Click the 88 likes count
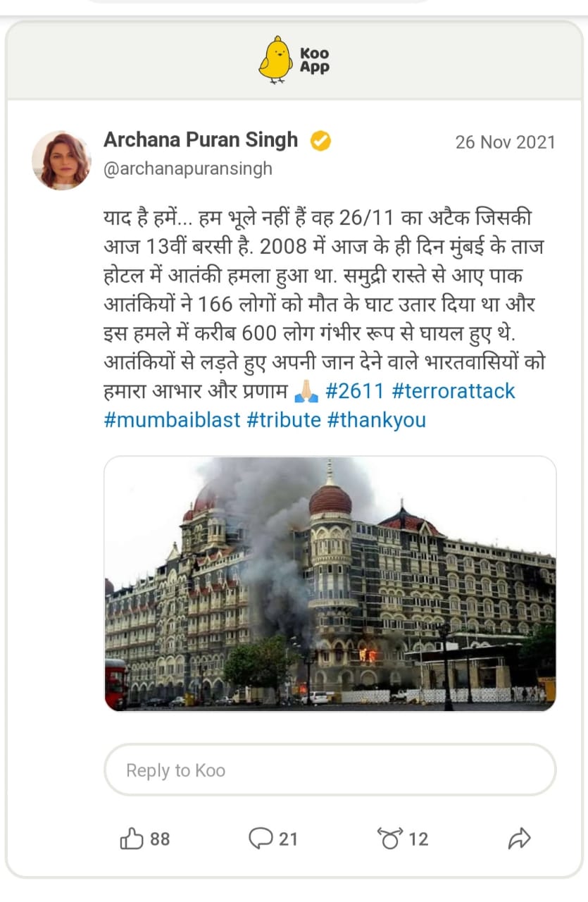The height and width of the screenshot is (902, 588). click(x=160, y=839)
